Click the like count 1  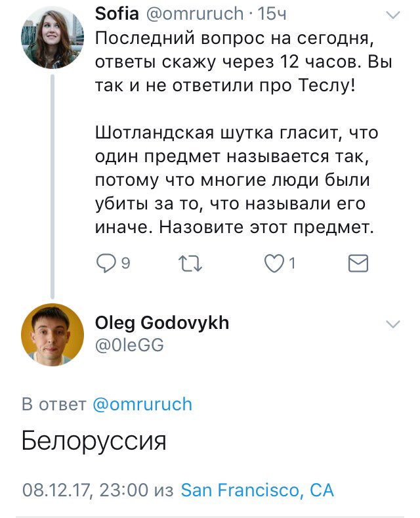pos(292,263)
